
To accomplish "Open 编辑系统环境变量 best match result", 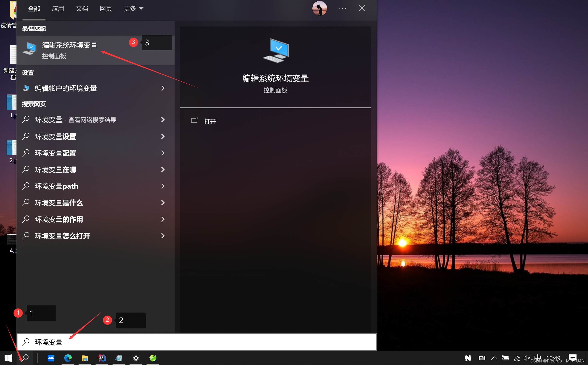I will tap(70, 50).
